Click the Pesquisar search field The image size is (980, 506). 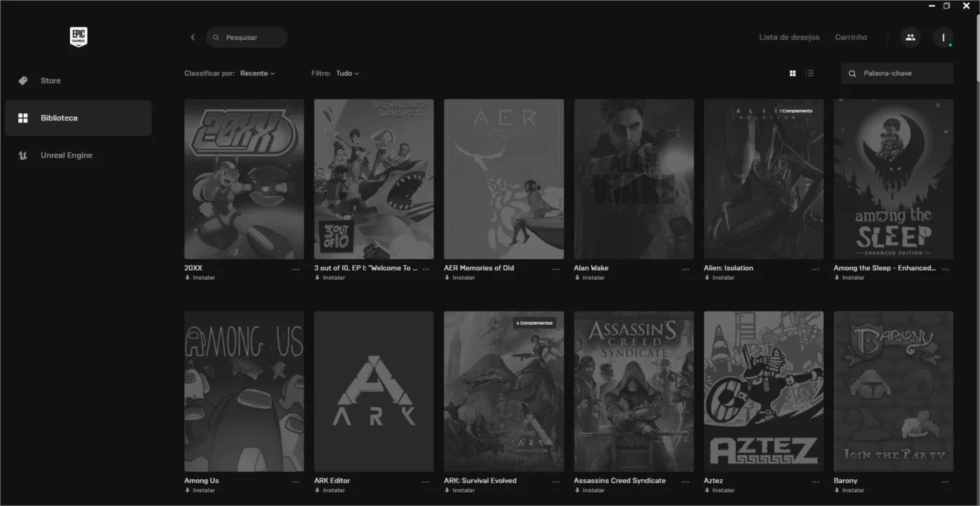click(x=247, y=37)
